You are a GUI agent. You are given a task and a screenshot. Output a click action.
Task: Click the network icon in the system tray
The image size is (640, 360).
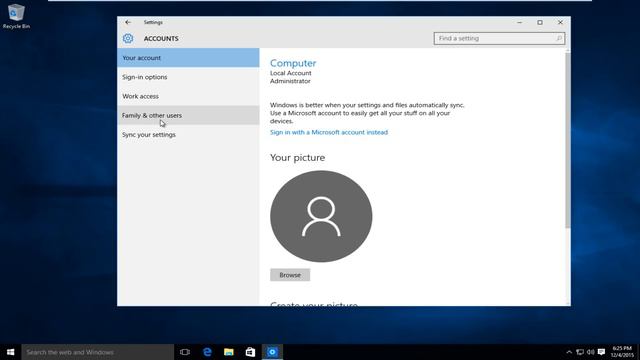pyautogui.click(x=580, y=352)
